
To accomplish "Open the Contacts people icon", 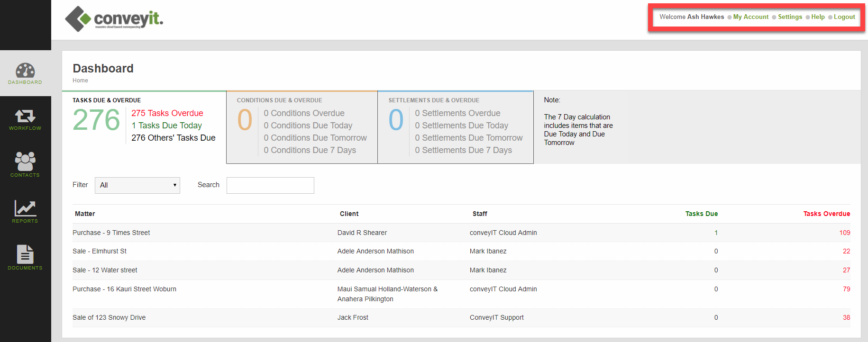I will [x=25, y=162].
